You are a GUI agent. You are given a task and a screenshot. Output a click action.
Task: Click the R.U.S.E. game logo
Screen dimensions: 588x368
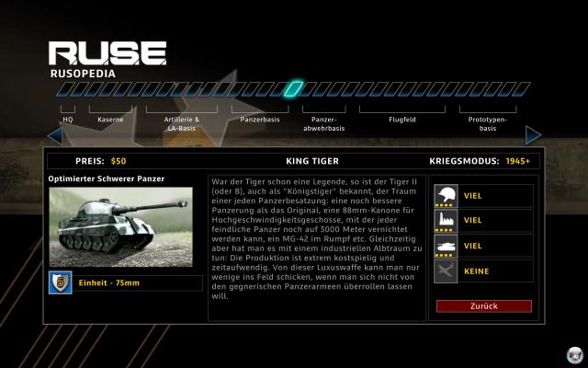107,53
